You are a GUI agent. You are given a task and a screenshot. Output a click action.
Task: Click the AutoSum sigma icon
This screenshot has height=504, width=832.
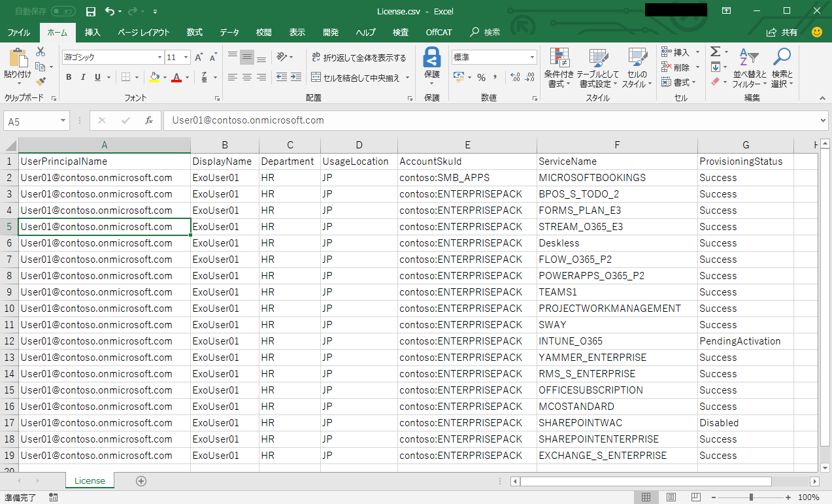[715, 52]
